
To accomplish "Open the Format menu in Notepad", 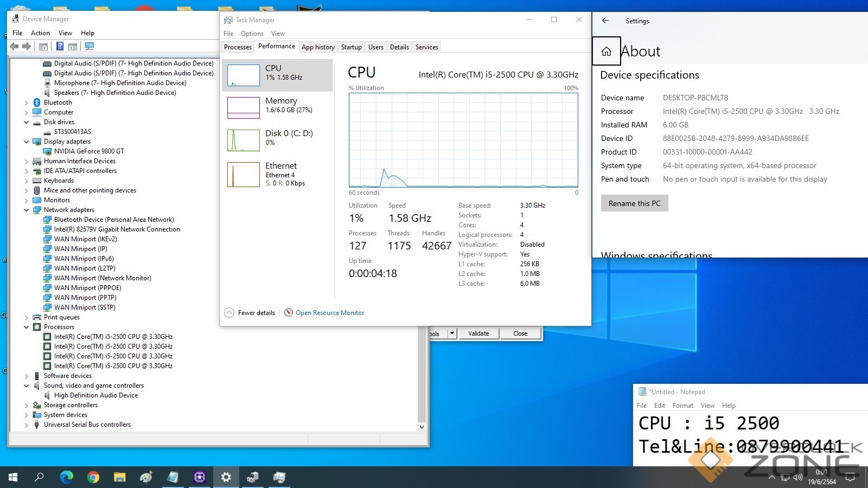I will click(682, 406).
